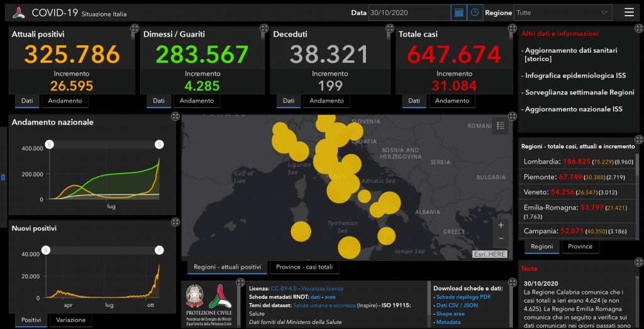Maximize the Andamento nazionale chart
Viewport: 644px width, 329px height.
(x=175, y=116)
